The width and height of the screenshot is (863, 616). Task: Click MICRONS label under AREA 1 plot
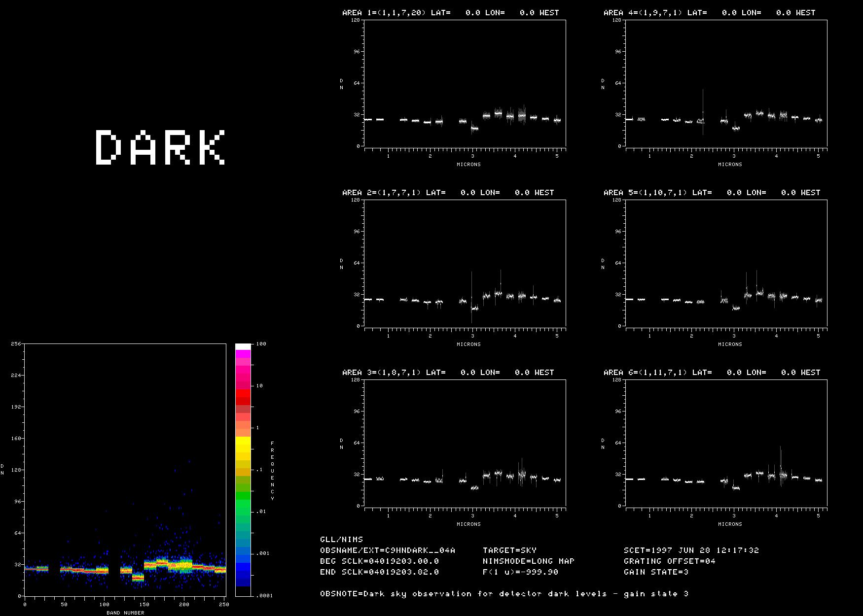tap(468, 165)
